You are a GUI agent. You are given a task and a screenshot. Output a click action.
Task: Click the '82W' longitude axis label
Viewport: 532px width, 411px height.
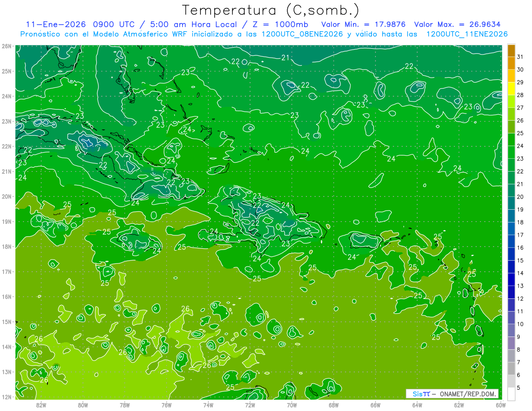pos(41,405)
